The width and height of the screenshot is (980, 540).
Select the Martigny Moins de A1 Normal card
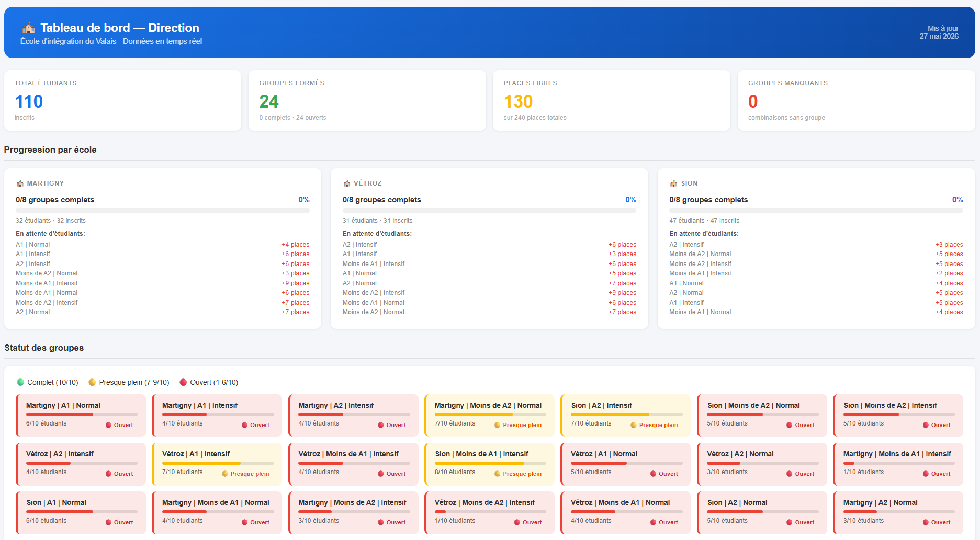(x=217, y=512)
